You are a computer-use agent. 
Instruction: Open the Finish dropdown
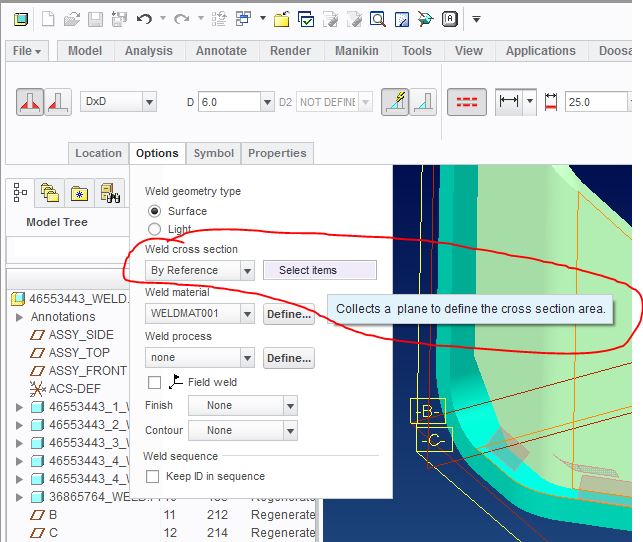point(290,406)
